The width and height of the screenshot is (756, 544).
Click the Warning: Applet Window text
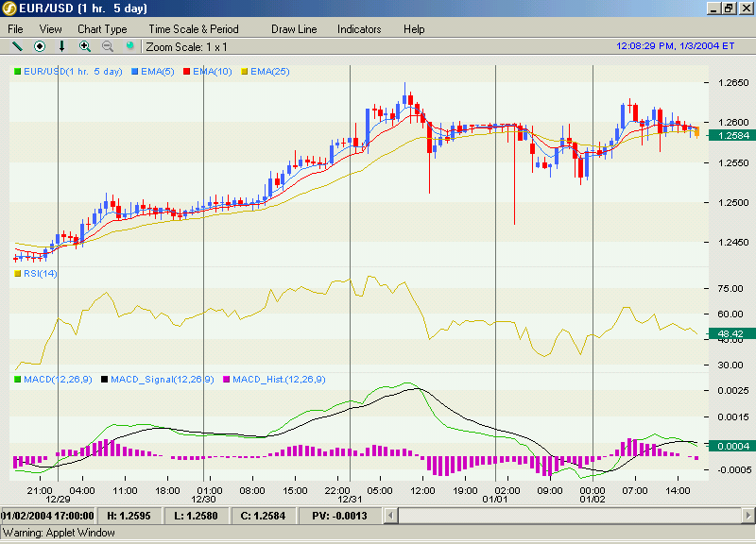59,533
